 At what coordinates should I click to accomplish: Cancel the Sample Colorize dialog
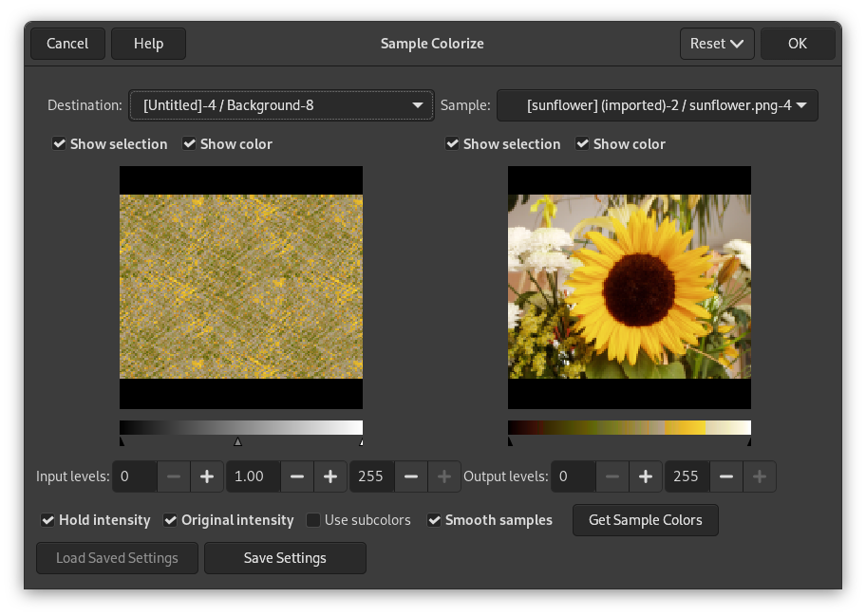tap(67, 43)
